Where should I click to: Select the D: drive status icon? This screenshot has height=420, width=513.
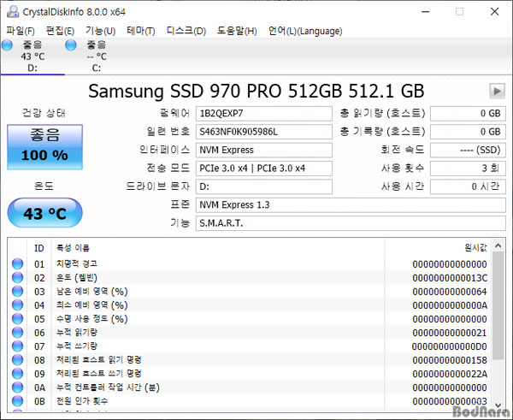pyautogui.click(x=7, y=45)
